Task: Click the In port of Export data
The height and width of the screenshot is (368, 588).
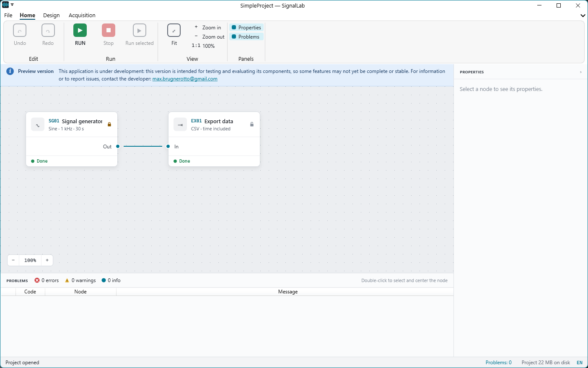Action: pos(168,146)
